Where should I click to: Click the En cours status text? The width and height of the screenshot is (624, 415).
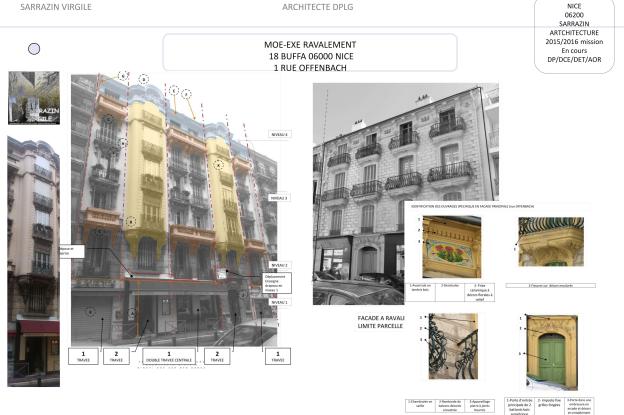click(x=574, y=51)
